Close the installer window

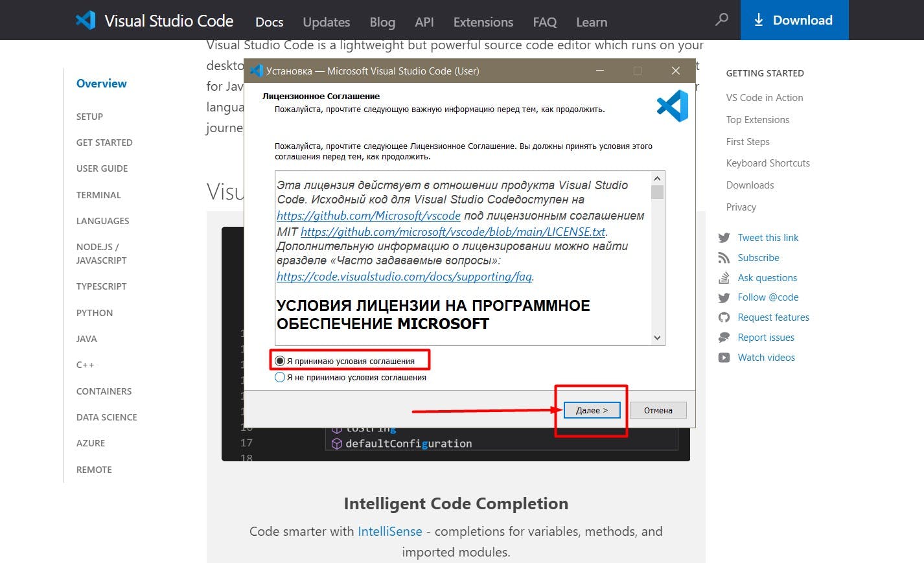tap(676, 71)
